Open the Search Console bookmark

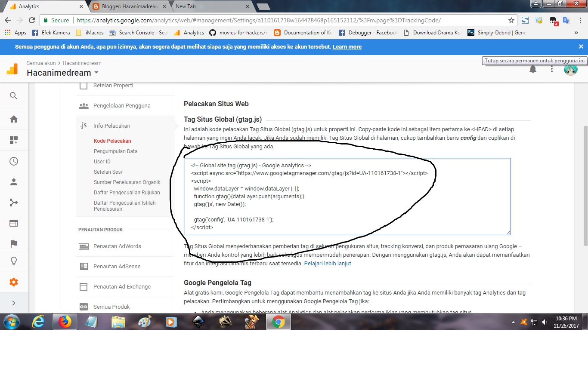click(138, 33)
